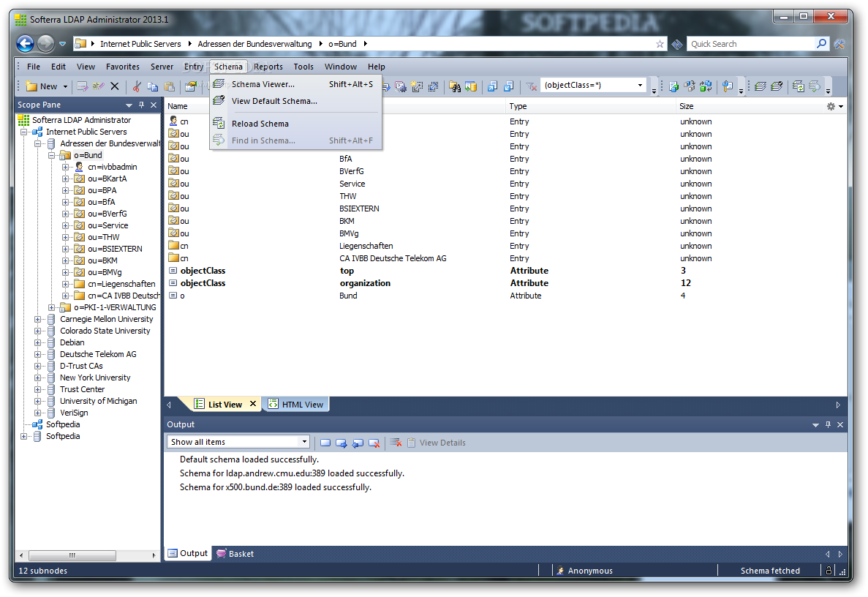Sort by the Type column header
Screen dimensions: 868x597
(591, 106)
